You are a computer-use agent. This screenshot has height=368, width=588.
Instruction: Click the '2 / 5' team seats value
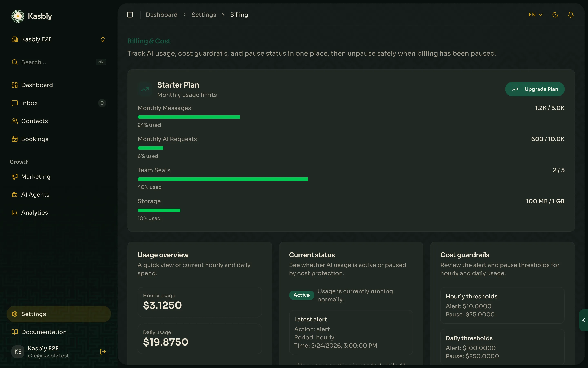tap(559, 170)
